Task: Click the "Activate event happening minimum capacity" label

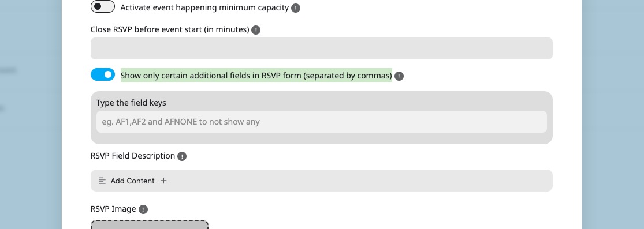Action: 204,8
